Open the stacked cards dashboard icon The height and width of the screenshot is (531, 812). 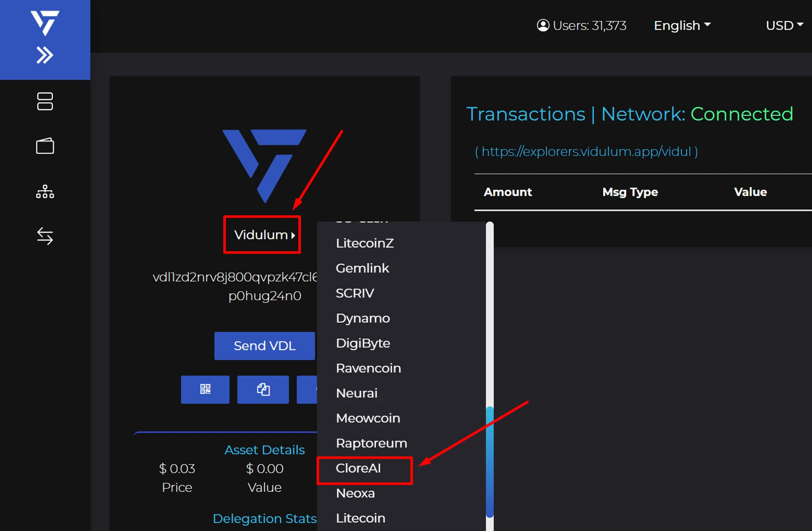point(45,101)
